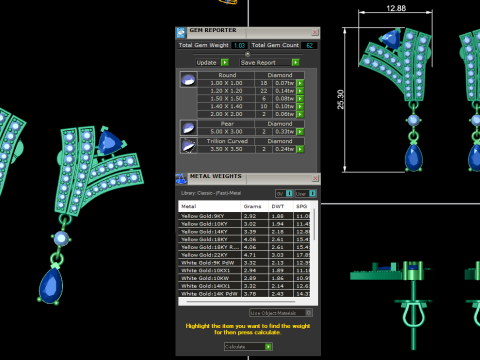
Task: Click green arrow for 2.00 X 2.00 row
Action: (x=300, y=114)
